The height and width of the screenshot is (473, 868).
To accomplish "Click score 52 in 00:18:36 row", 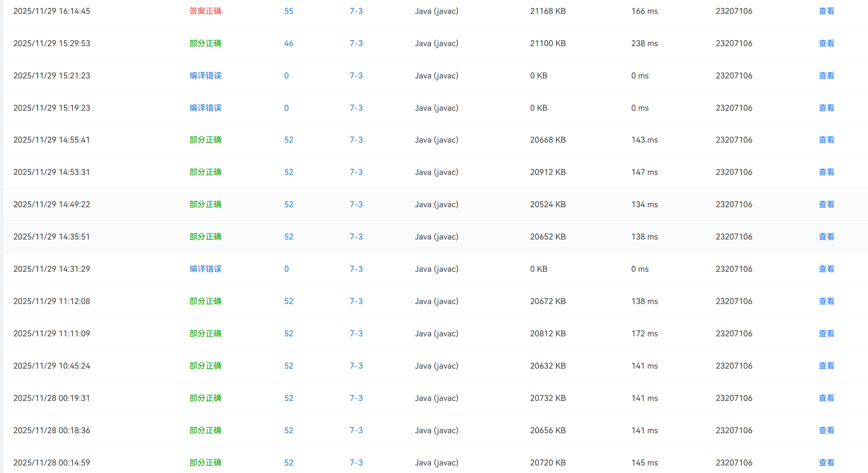I will [x=289, y=431].
